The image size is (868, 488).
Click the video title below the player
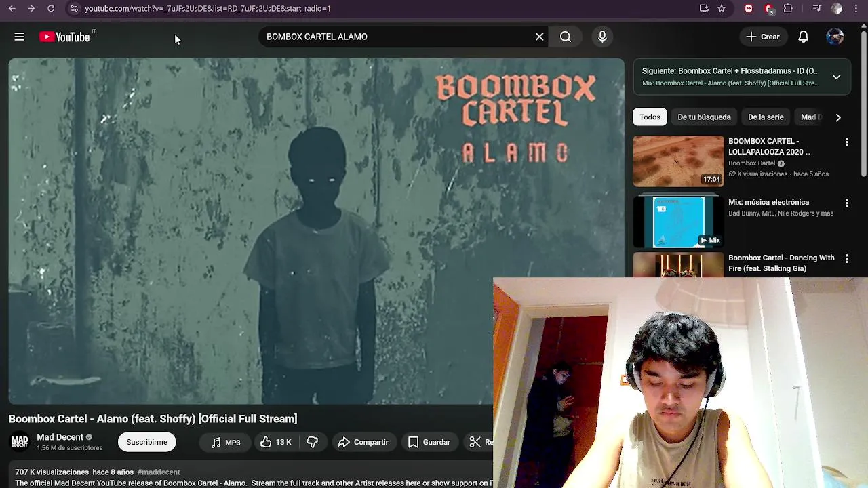pos(153,419)
